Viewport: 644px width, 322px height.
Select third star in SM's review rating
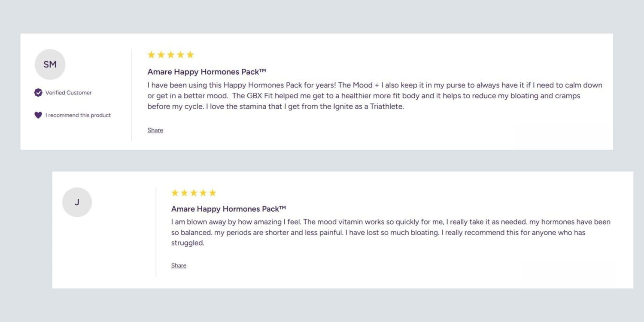coord(171,55)
